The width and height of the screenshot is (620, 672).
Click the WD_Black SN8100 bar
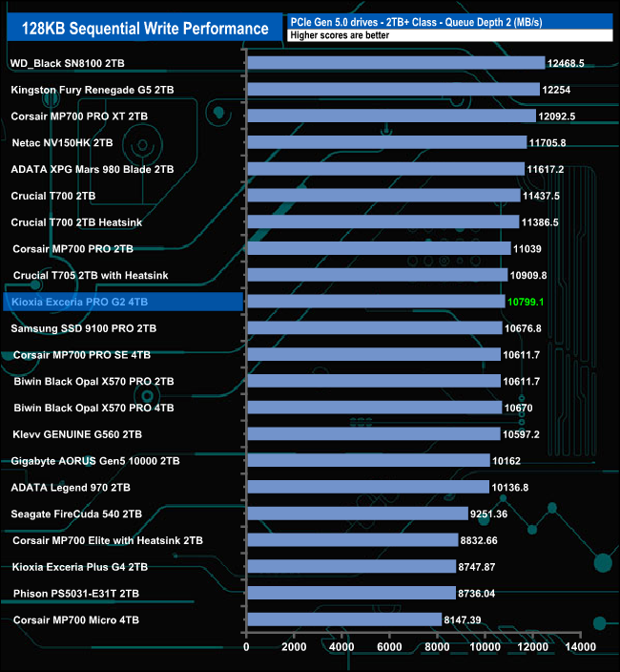(397, 63)
